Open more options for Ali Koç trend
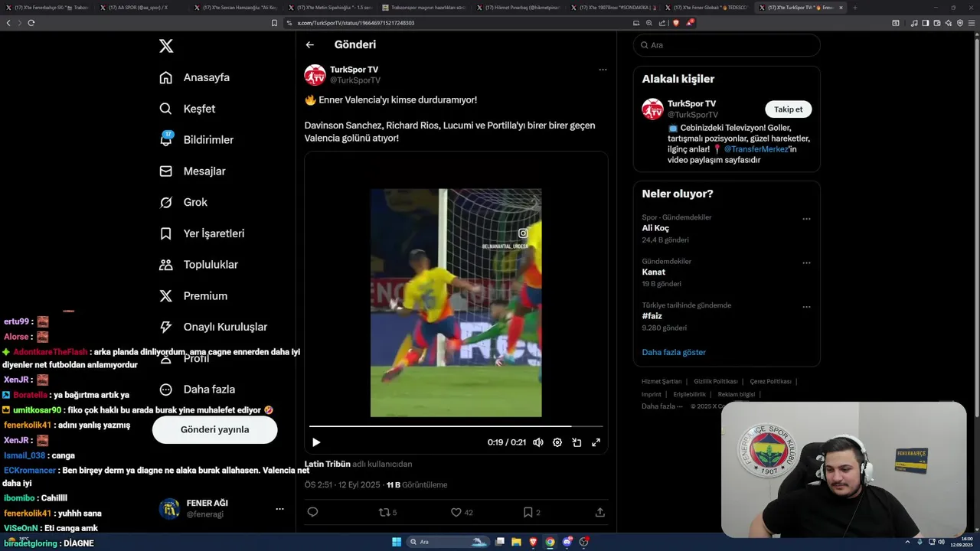 806,219
